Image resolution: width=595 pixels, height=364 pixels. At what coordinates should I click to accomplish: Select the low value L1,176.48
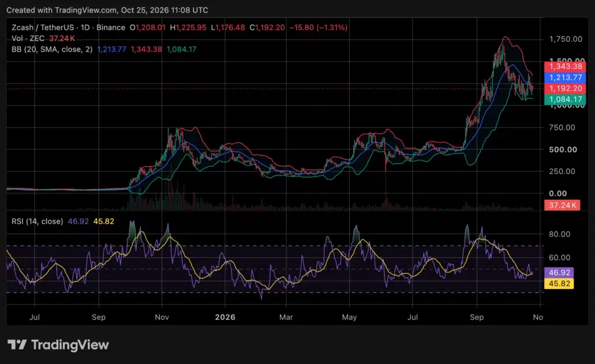click(x=228, y=28)
